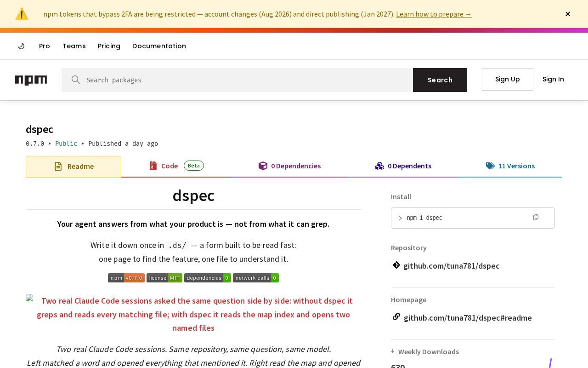
Task: Click the Beta label on Code tab
Action: (194, 166)
